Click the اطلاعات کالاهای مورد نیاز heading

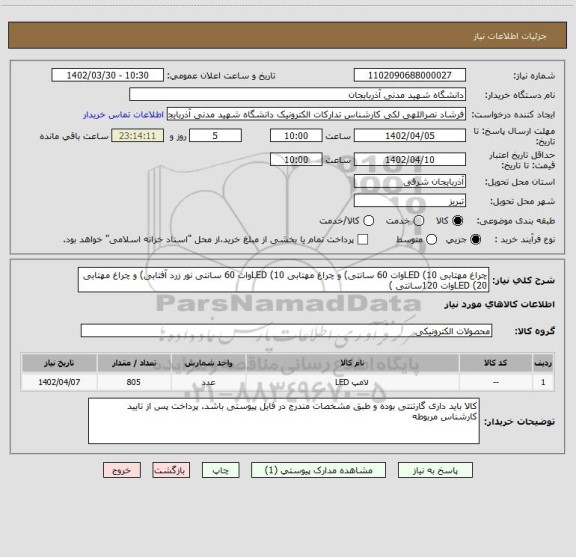(500, 305)
